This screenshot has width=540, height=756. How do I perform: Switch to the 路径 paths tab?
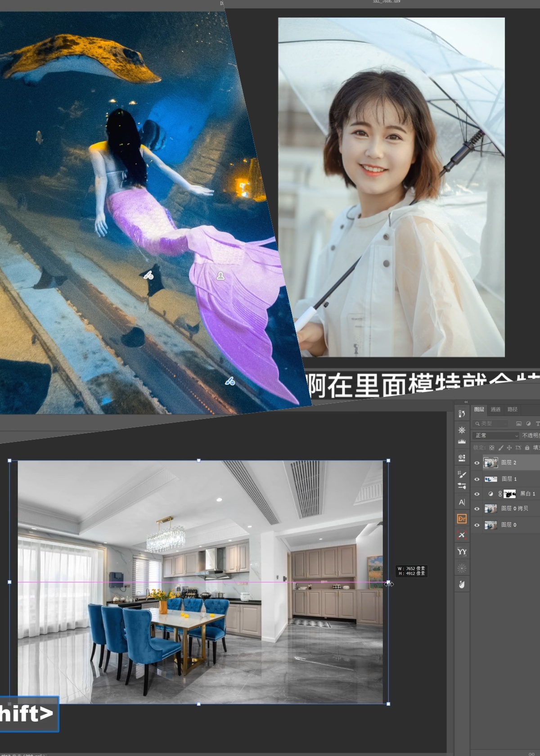[x=513, y=409]
